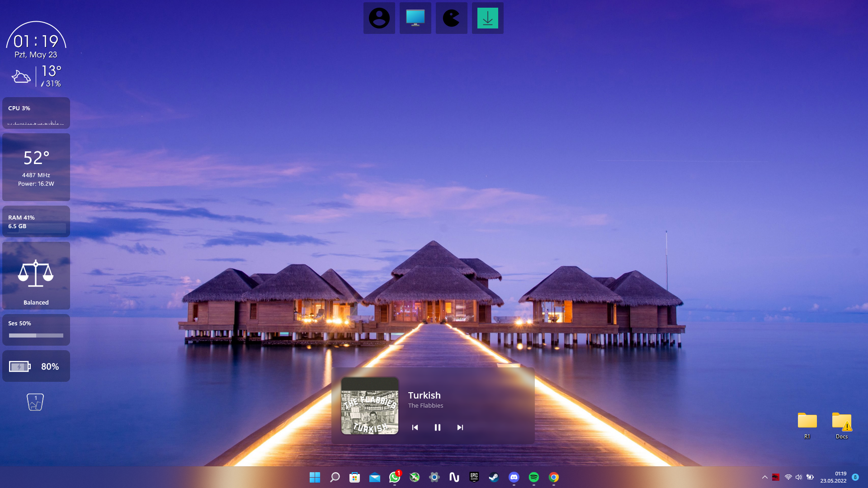
Task: Toggle the Balanced power plan widget
Action: [x=36, y=276]
